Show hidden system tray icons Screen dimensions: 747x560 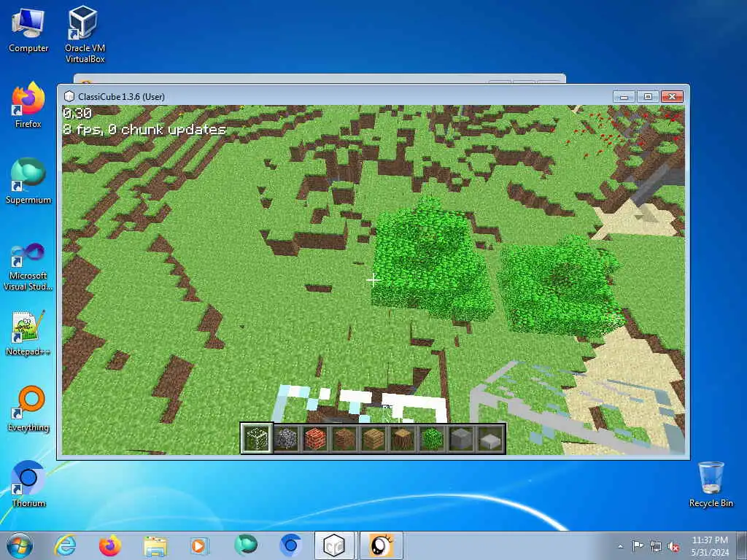click(x=620, y=547)
